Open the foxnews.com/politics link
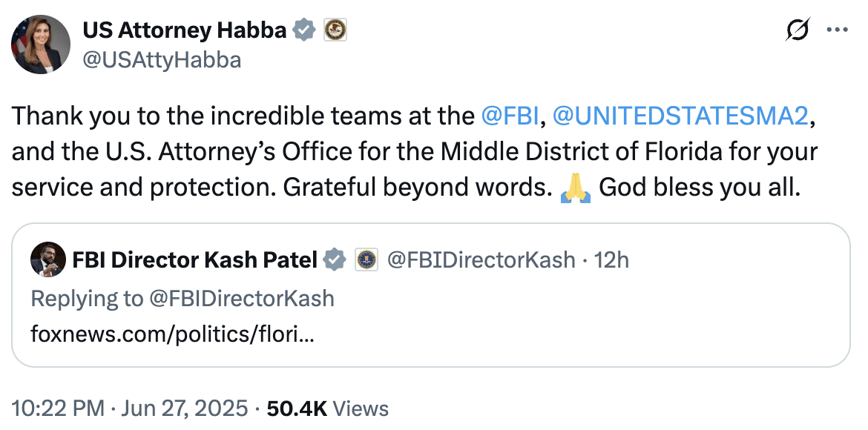The width and height of the screenshot is (868, 430). (x=173, y=335)
